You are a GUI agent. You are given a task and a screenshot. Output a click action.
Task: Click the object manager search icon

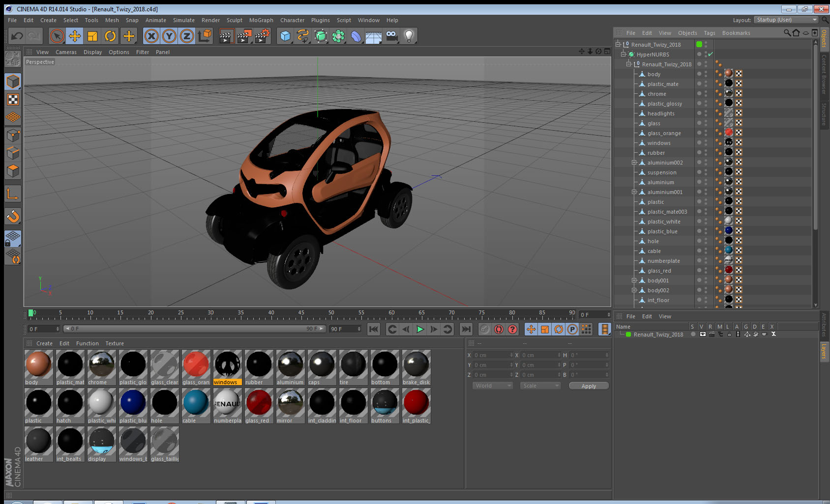tap(787, 33)
